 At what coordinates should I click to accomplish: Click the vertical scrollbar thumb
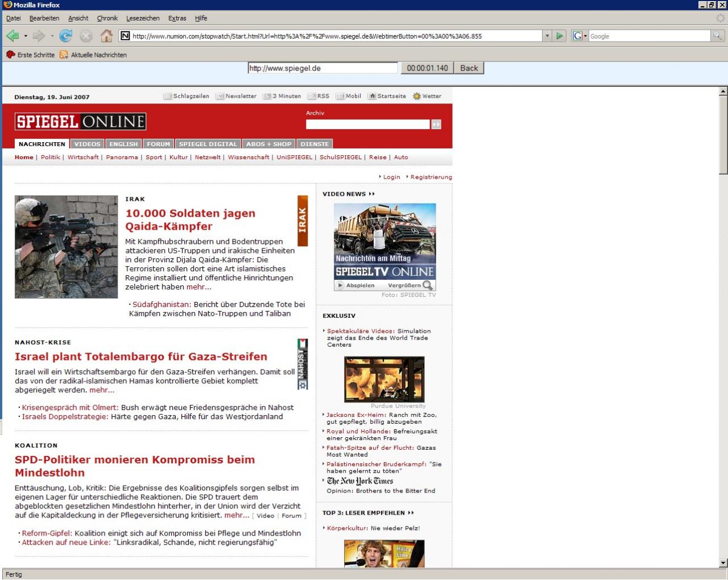click(x=723, y=135)
